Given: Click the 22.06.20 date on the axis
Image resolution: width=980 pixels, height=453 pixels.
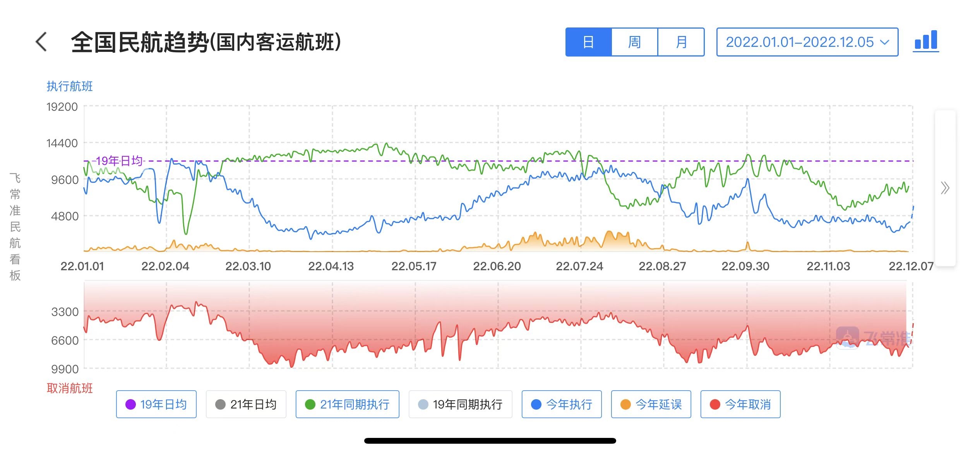Looking at the screenshot, I should click(497, 266).
